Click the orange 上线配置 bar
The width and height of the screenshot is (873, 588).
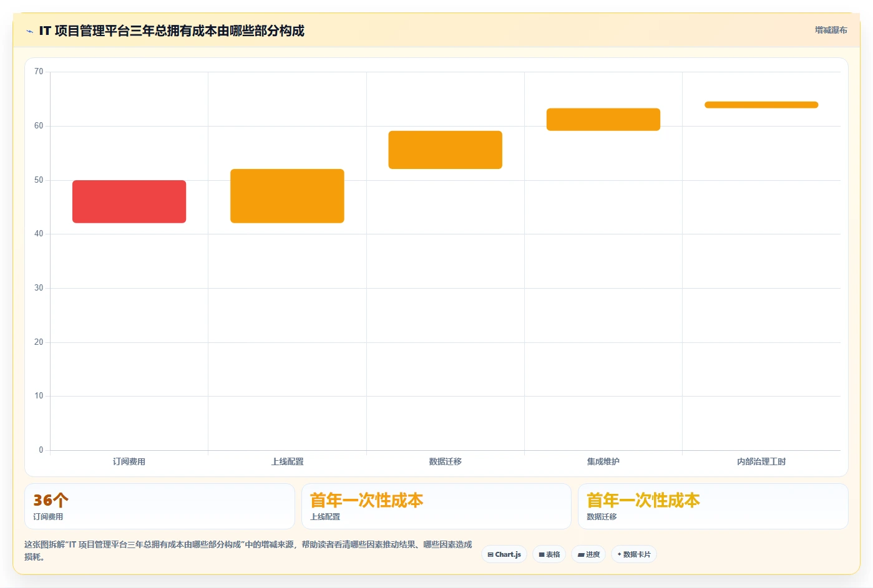coord(287,196)
